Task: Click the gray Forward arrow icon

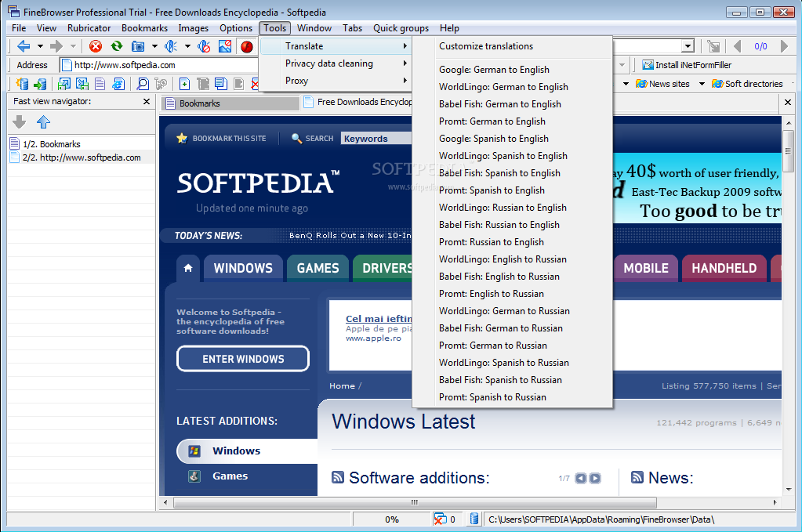Action: coord(56,46)
